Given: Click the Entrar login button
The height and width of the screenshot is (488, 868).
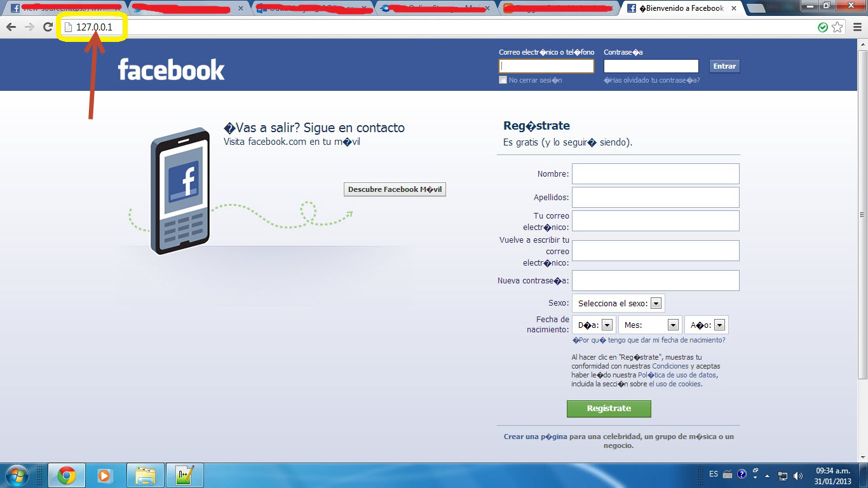Looking at the screenshot, I should tap(724, 66).
